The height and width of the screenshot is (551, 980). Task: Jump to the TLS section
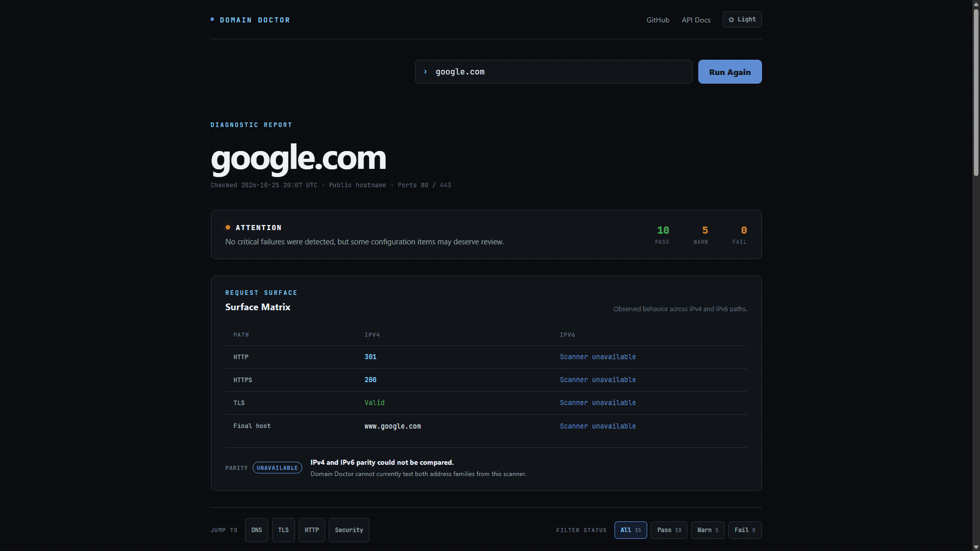point(283,530)
